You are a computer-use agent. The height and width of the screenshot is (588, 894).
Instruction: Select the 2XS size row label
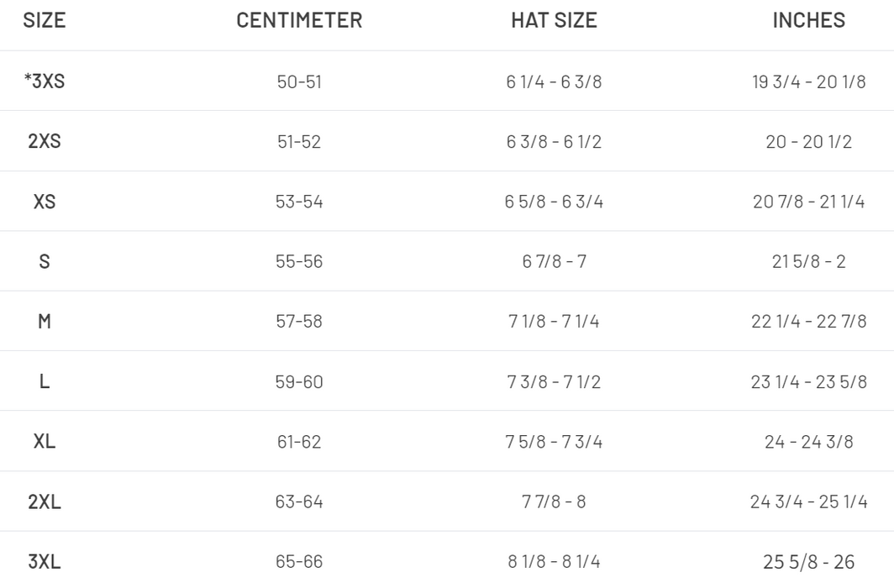(45, 141)
